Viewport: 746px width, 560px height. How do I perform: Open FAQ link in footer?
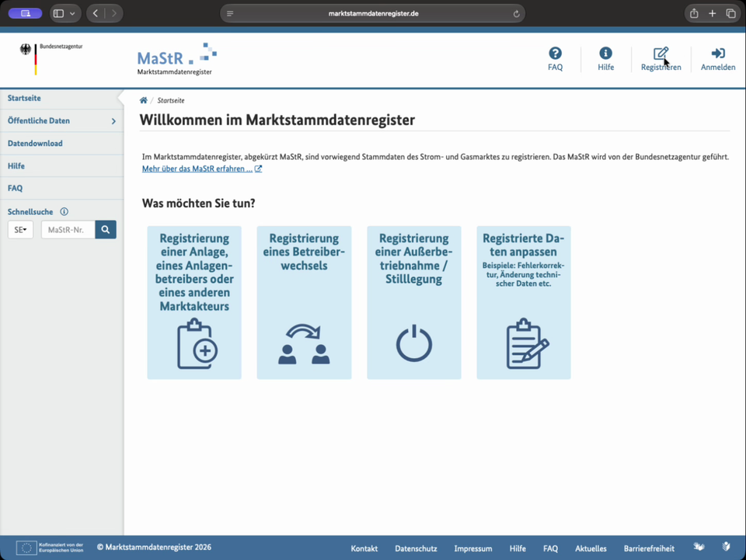(x=550, y=548)
